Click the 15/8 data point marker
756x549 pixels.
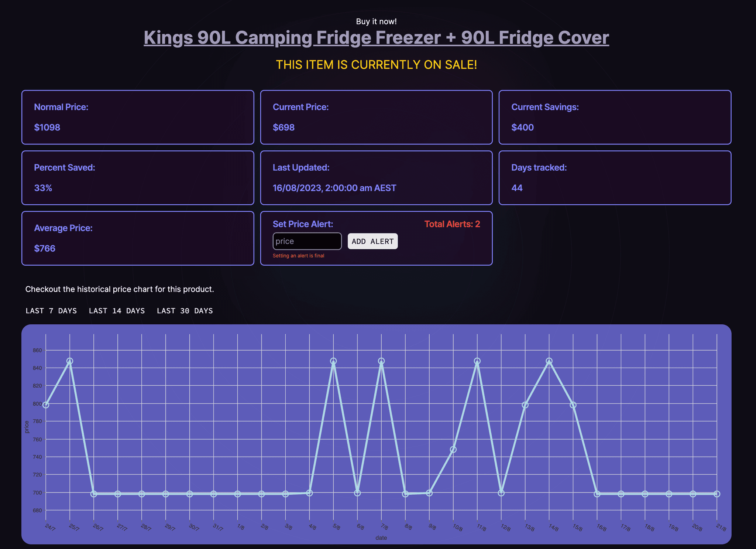573,405
